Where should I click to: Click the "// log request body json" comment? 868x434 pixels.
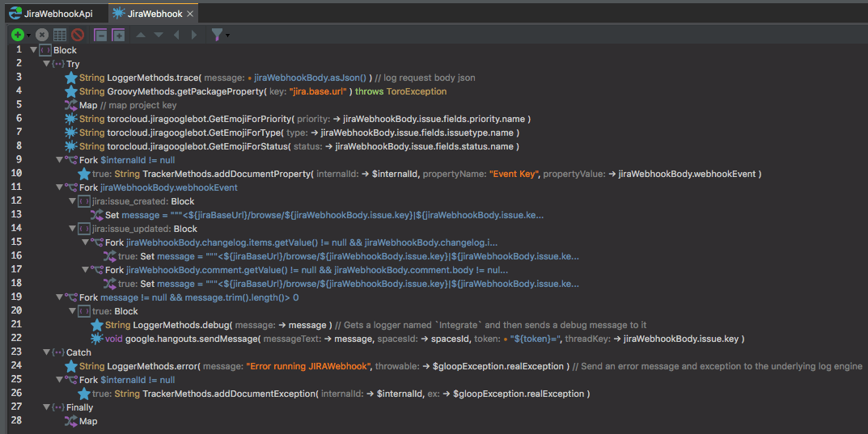pyautogui.click(x=426, y=78)
